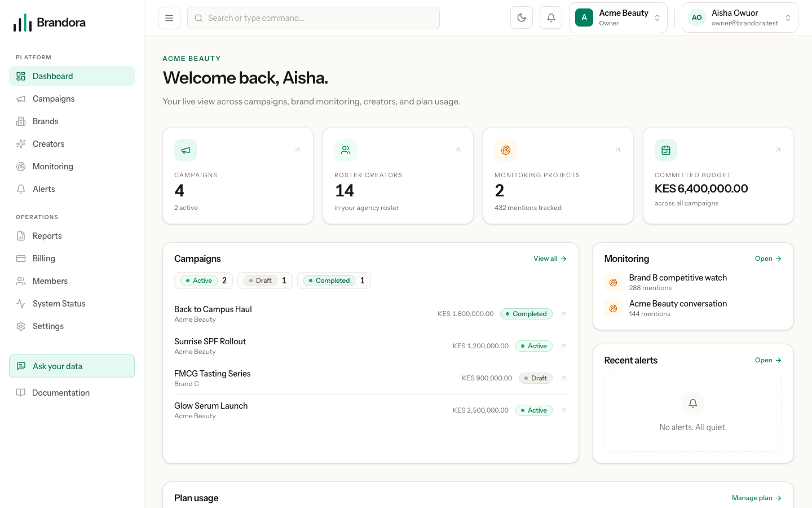The height and width of the screenshot is (508, 812).
Task: Open Documentation link in sidebar
Action: coord(72,393)
